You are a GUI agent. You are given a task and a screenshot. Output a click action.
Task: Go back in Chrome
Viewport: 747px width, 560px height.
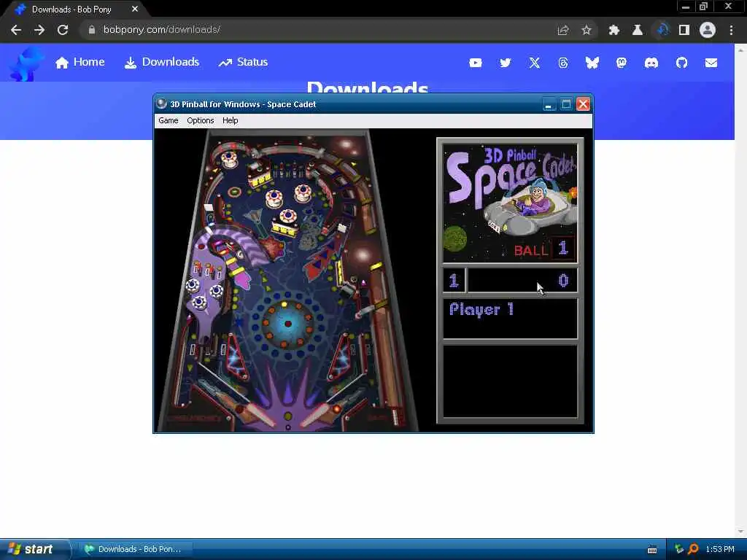click(x=16, y=30)
